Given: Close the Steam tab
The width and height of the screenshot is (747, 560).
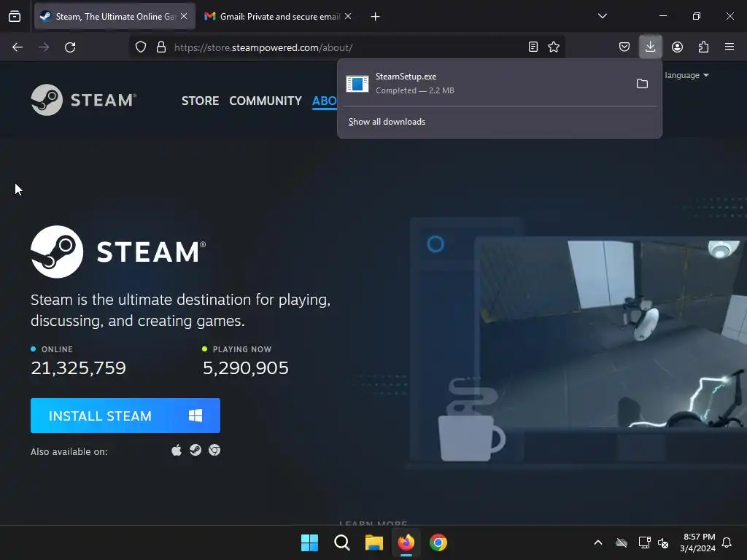Looking at the screenshot, I should 184,16.
